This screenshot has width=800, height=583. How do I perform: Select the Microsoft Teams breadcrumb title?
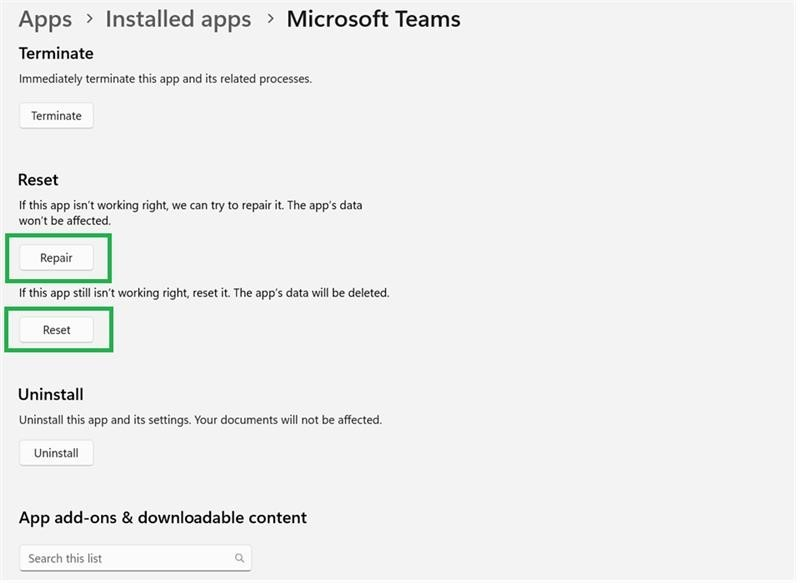pos(373,19)
